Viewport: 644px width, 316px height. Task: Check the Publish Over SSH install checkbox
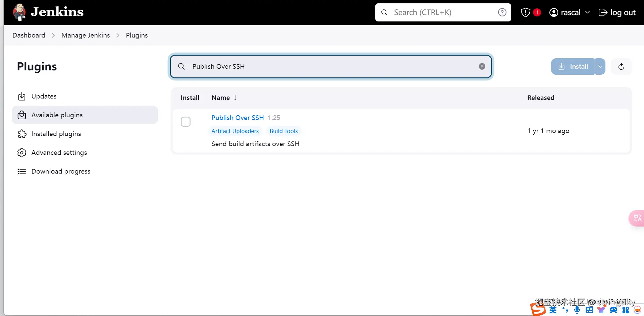pyautogui.click(x=185, y=121)
